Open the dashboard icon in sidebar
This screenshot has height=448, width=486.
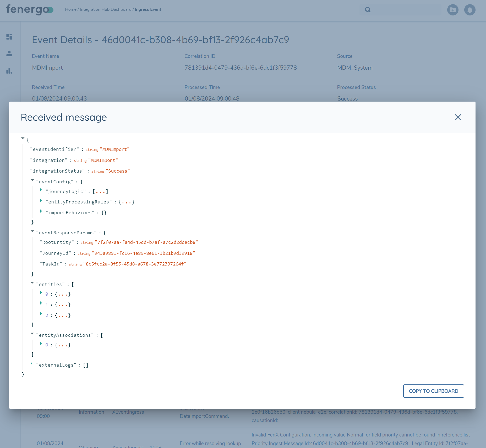(x=9, y=37)
